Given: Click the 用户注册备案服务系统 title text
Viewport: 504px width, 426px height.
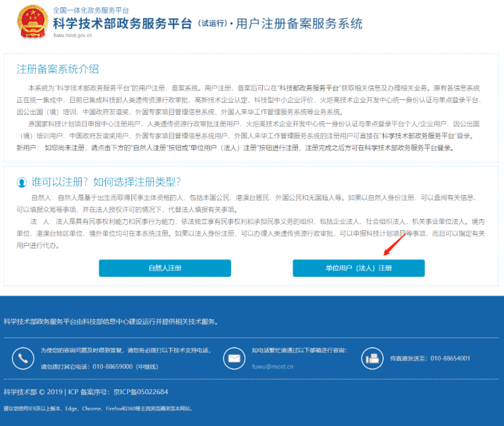Looking at the screenshot, I should pos(299,26).
